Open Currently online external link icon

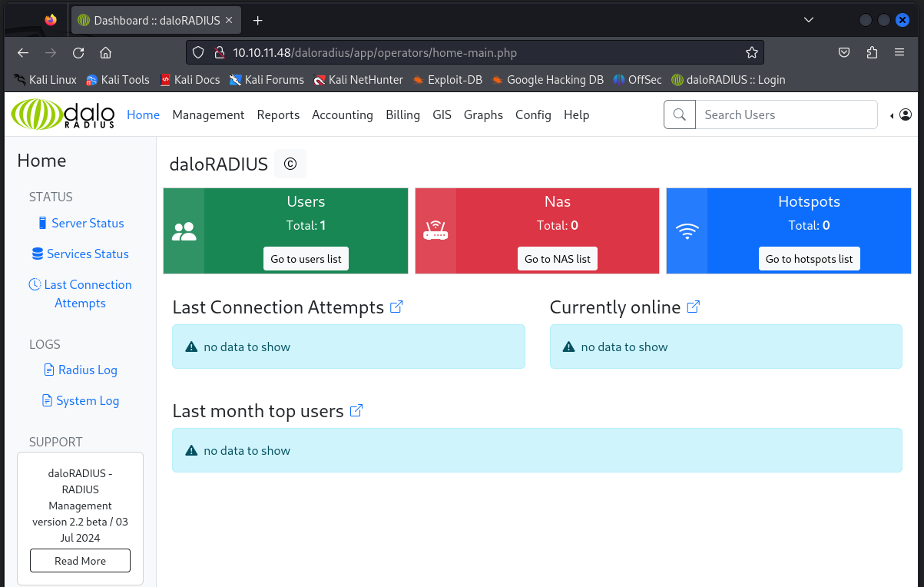click(x=693, y=307)
